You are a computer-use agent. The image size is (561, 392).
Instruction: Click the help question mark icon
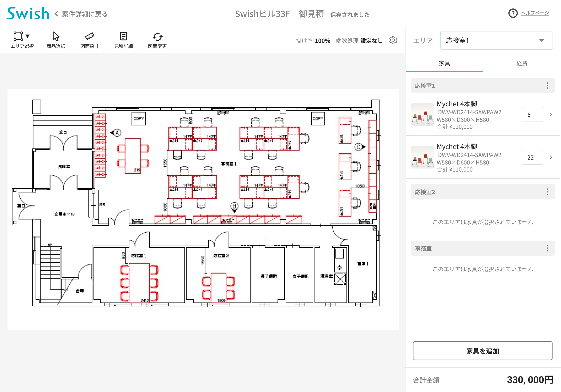(513, 13)
